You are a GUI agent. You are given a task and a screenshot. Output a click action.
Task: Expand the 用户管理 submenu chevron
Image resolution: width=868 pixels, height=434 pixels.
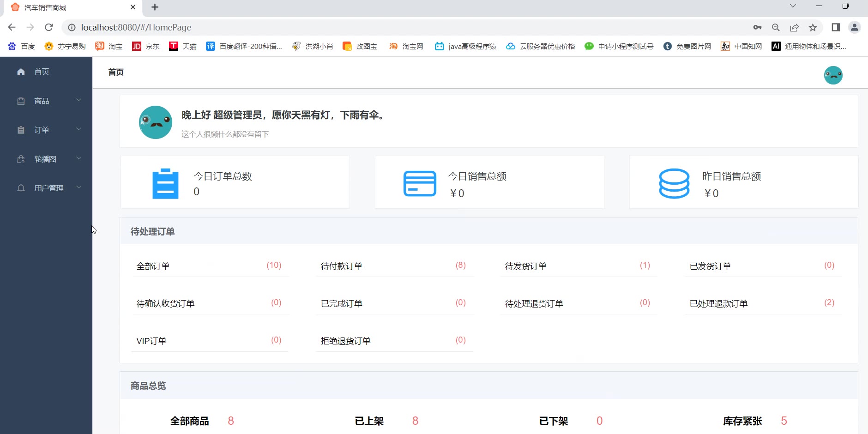point(79,187)
